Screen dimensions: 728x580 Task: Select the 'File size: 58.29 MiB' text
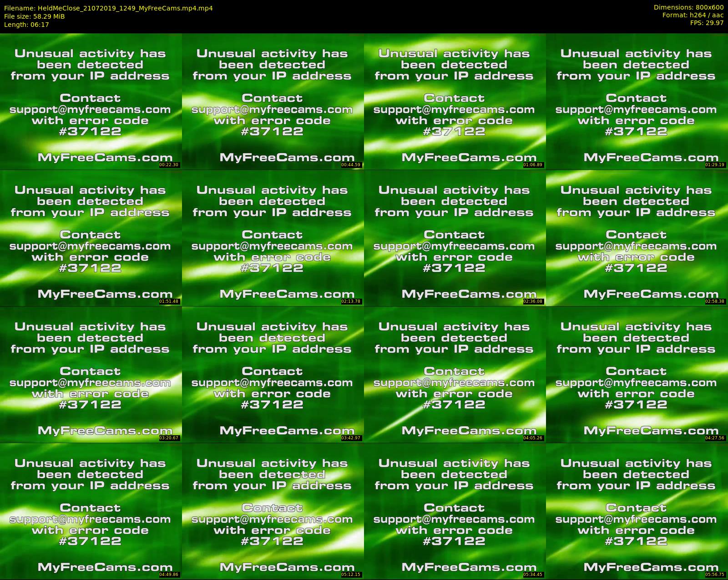click(x=34, y=16)
